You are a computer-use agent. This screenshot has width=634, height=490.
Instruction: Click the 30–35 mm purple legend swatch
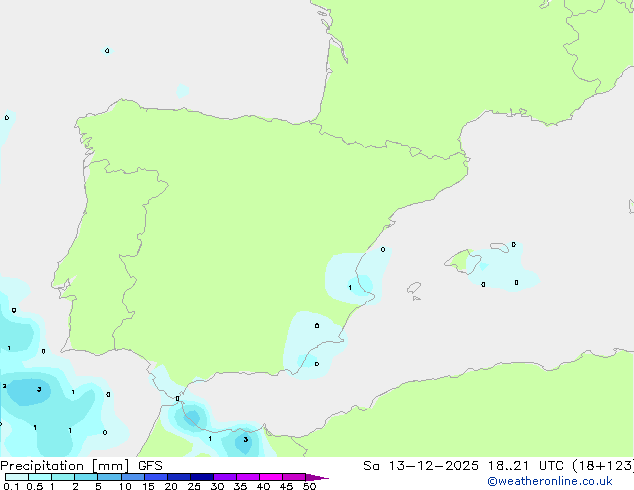click(x=225, y=477)
